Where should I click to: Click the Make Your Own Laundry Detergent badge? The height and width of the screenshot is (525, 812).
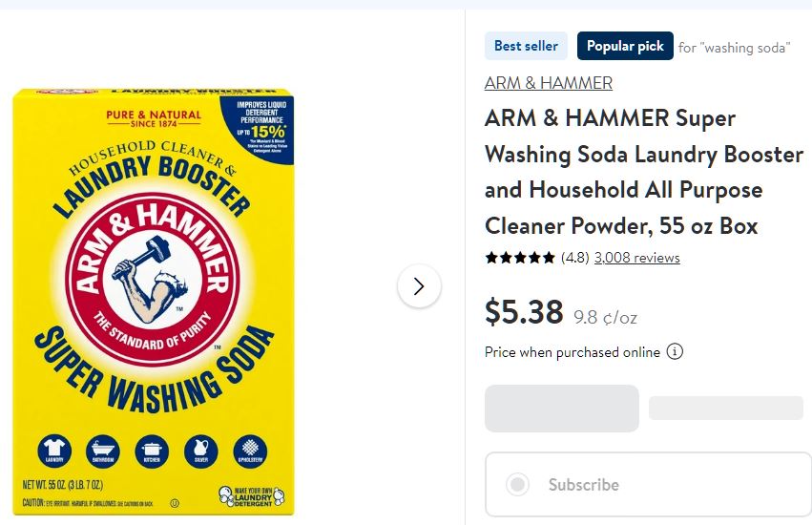[x=252, y=496]
